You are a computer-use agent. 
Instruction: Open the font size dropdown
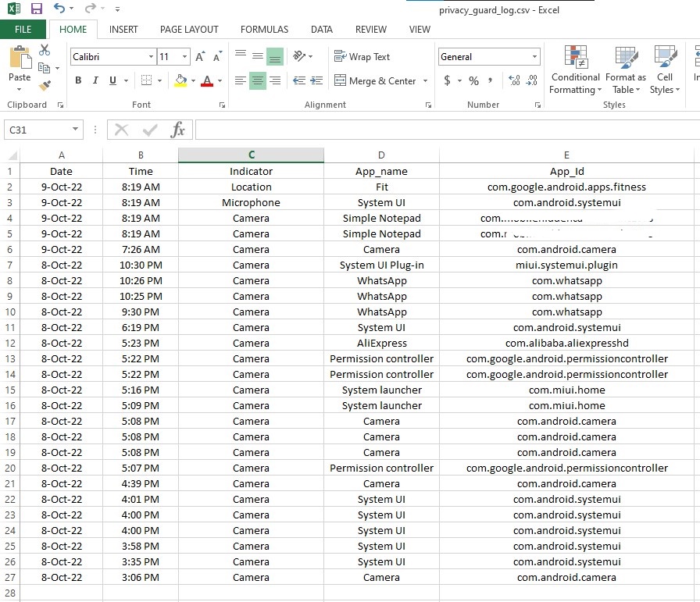[x=184, y=57]
